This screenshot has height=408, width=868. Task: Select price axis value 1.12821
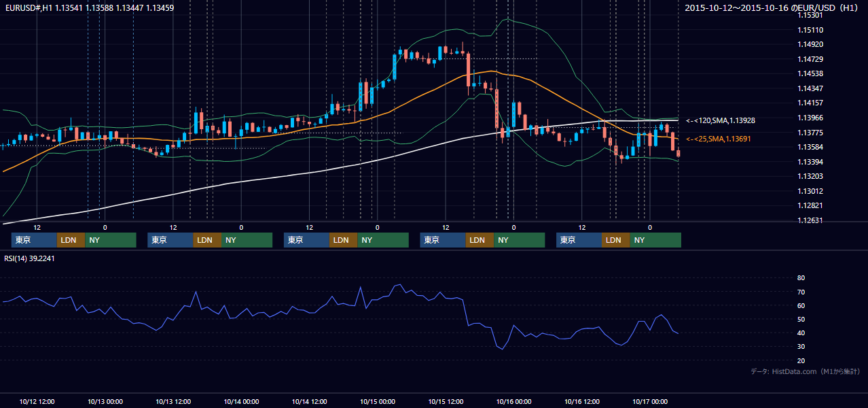(810, 205)
